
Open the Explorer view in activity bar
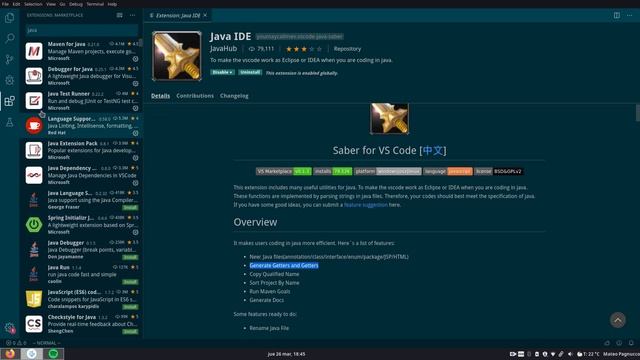click(x=9, y=18)
